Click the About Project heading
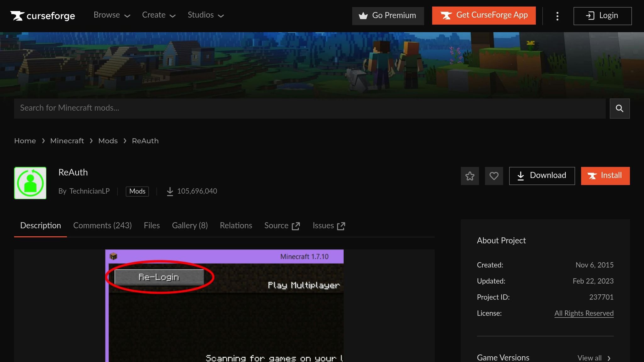 click(501, 240)
